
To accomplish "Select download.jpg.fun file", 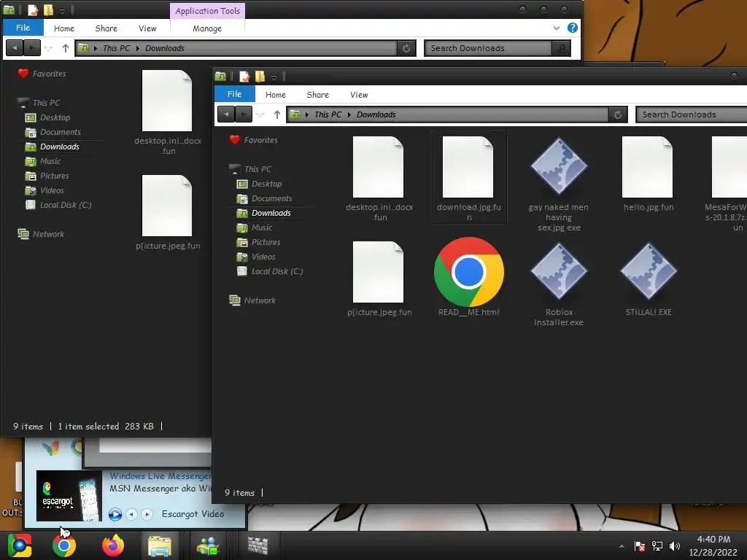I will click(x=469, y=179).
